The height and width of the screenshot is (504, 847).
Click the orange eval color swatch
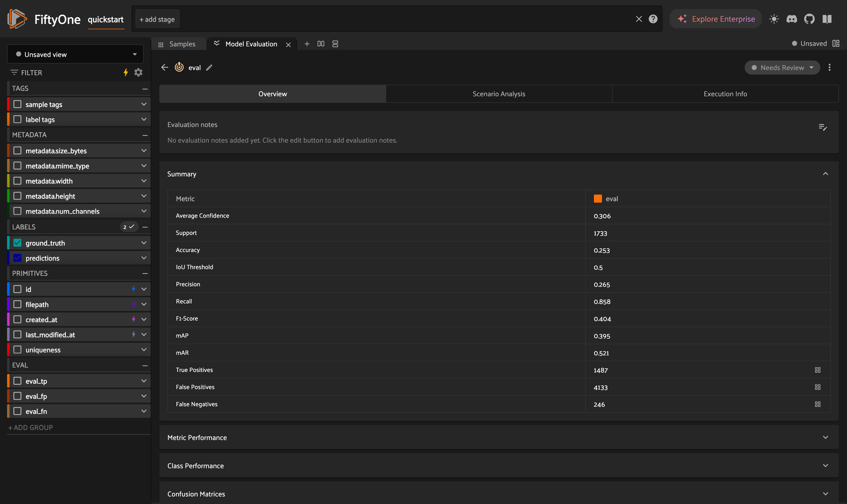[598, 199]
